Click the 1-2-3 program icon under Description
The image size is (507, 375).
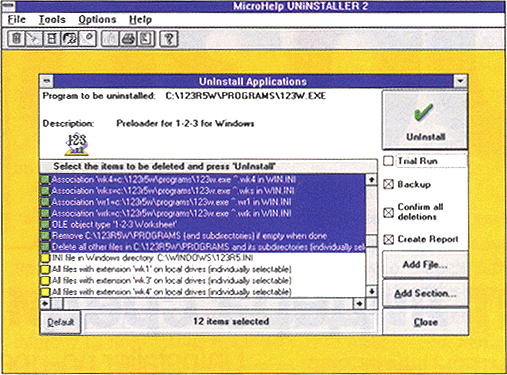pos(77,144)
